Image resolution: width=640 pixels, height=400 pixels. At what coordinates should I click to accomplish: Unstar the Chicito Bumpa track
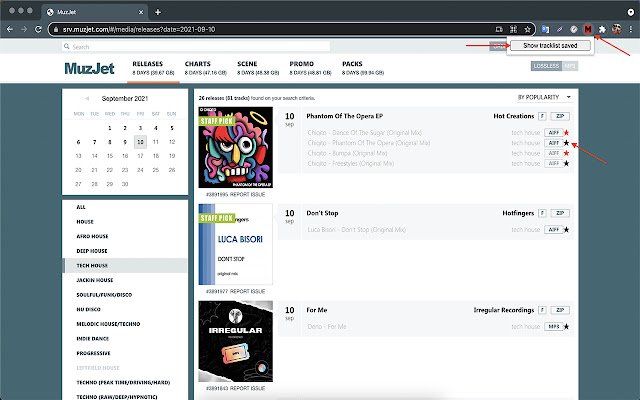(566, 153)
